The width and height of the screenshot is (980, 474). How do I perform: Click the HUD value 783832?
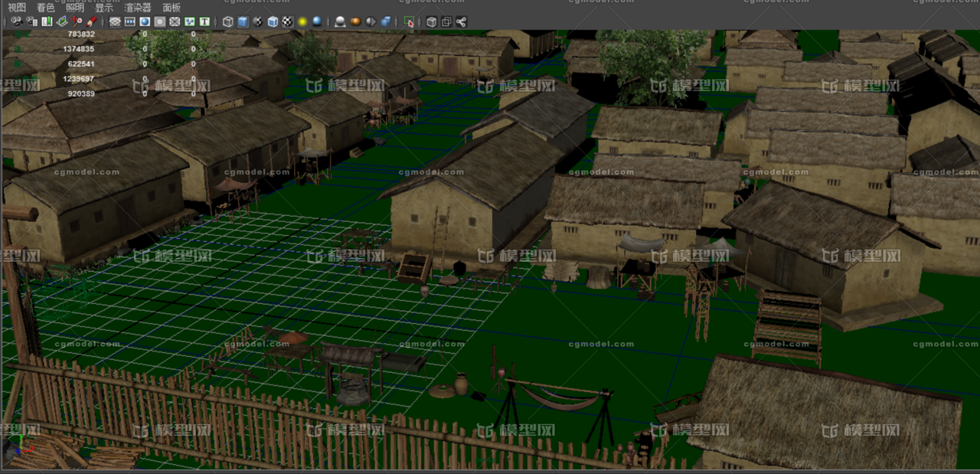pyautogui.click(x=81, y=34)
